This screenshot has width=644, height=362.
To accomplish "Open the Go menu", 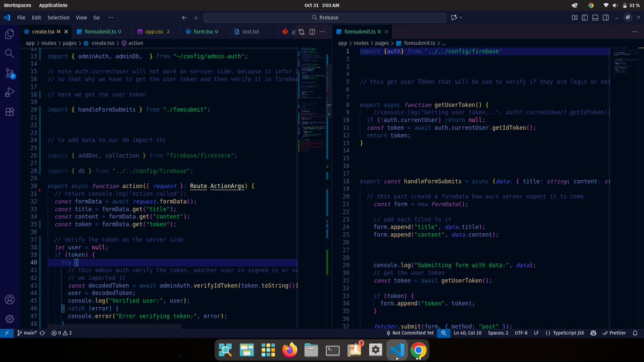I will [x=96, y=17].
